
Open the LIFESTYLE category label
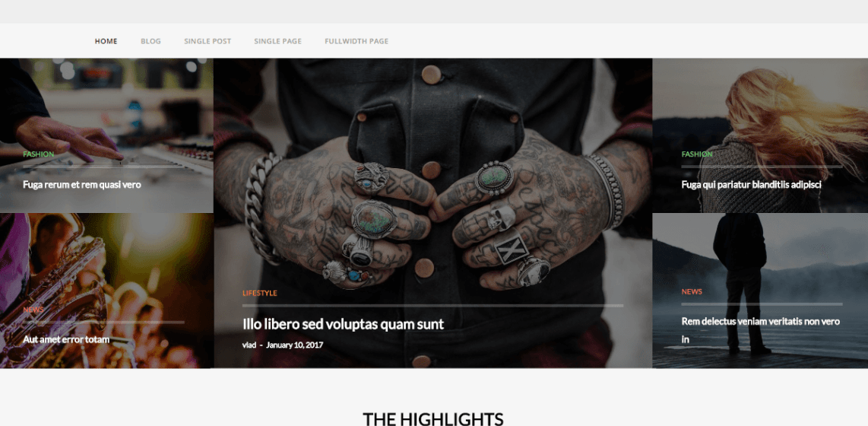[x=260, y=293]
